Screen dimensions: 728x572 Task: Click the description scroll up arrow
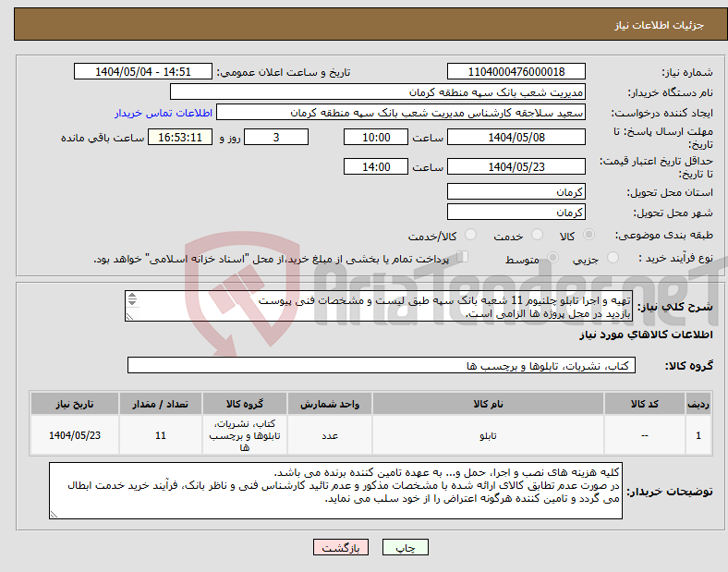click(x=132, y=296)
